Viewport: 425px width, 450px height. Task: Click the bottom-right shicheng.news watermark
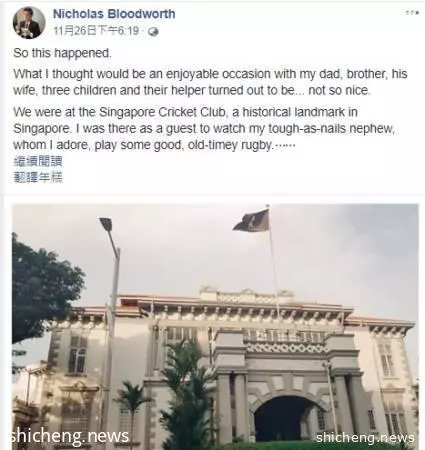[365, 437]
